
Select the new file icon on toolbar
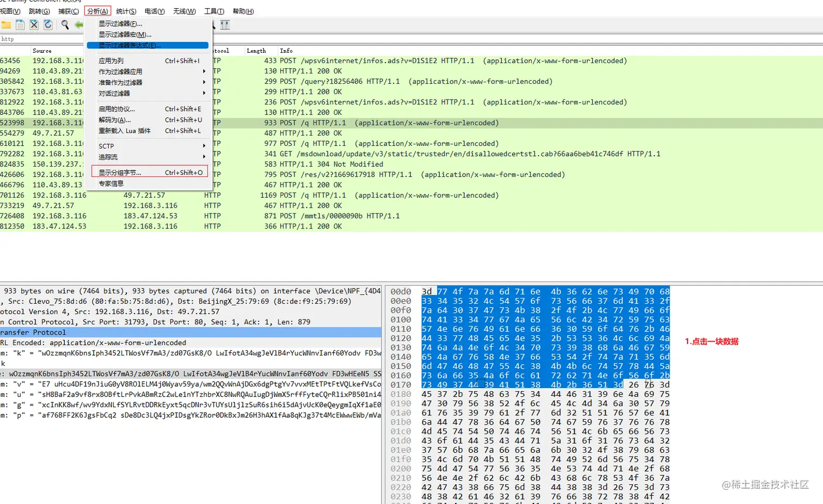pos(21,24)
